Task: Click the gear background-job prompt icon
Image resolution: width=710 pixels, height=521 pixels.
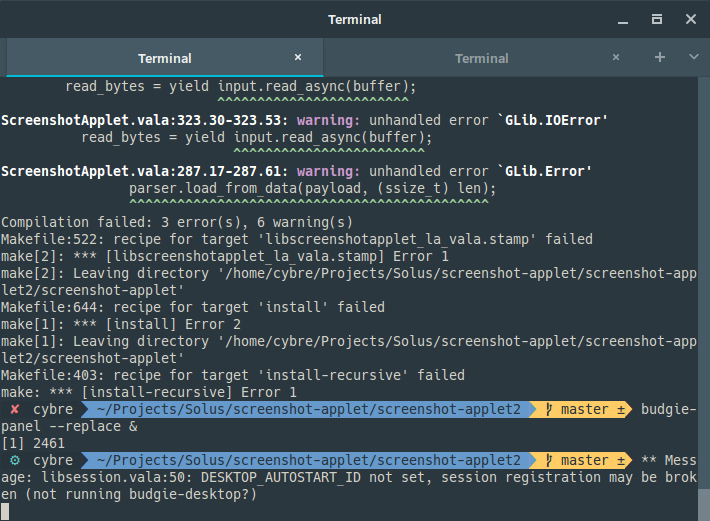Action: [15, 460]
